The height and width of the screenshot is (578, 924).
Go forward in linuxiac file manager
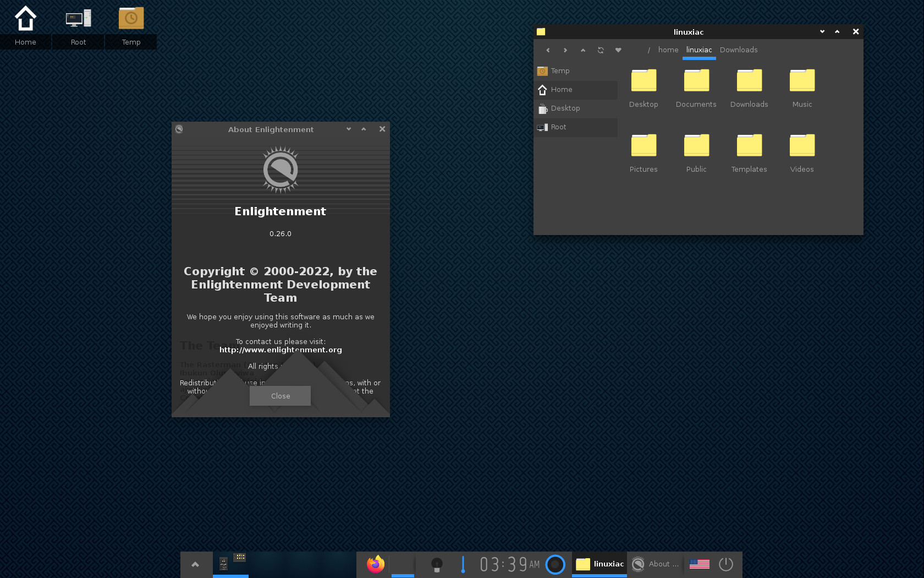(565, 50)
